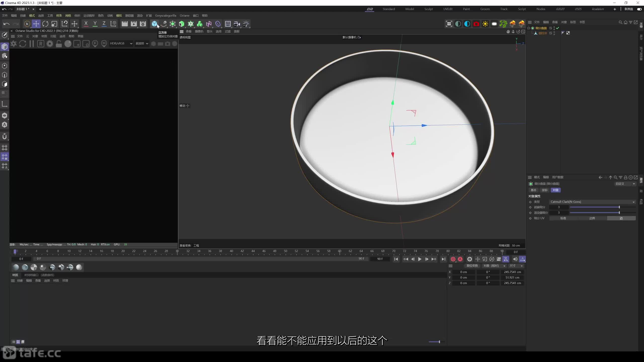Select the 标准 subdivision UV option
644x362 pixels.
(x=563, y=218)
